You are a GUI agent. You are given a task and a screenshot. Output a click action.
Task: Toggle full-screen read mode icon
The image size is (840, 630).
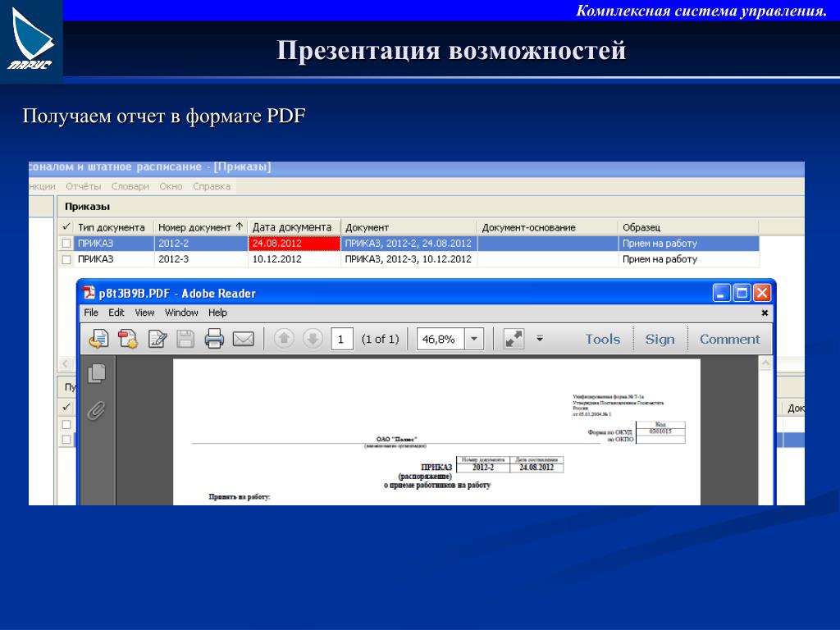coord(514,339)
